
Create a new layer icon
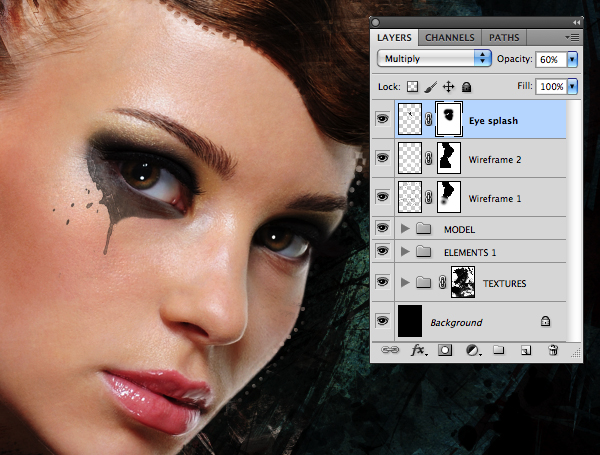(x=526, y=350)
